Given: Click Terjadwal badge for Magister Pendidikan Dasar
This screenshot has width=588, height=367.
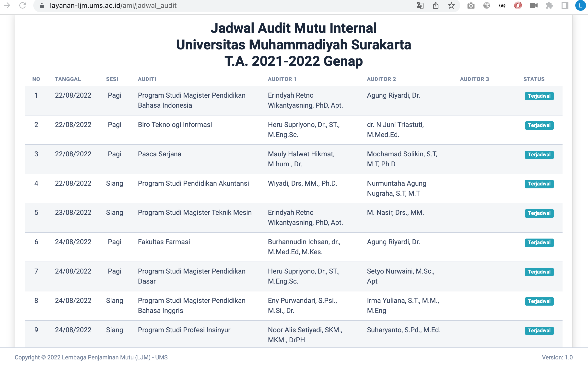Looking at the screenshot, I should 539,272.
